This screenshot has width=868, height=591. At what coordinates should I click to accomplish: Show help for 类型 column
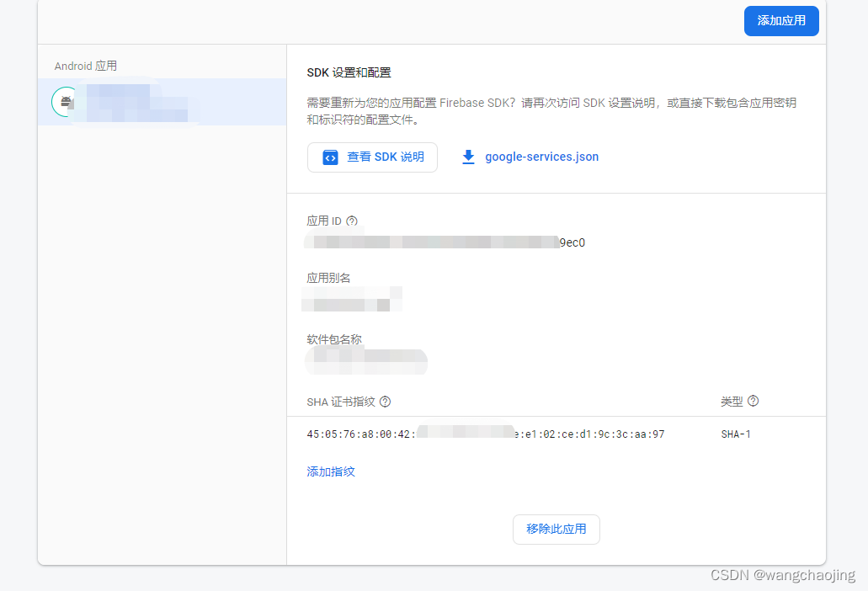click(753, 401)
